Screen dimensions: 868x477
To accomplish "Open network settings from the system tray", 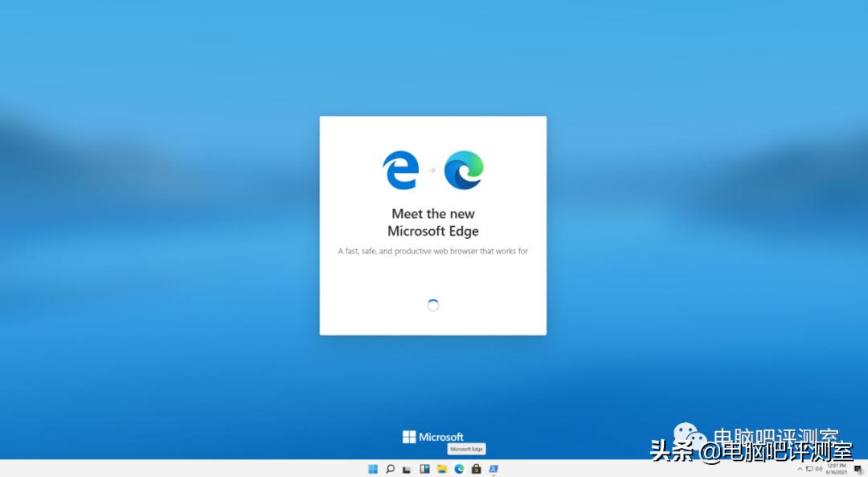I will pyautogui.click(x=809, y=468).
